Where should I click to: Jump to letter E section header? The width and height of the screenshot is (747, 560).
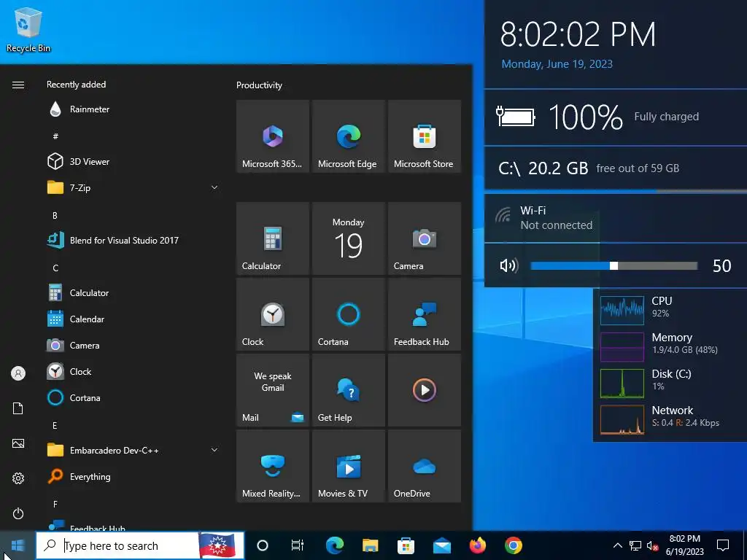[55, 425]
